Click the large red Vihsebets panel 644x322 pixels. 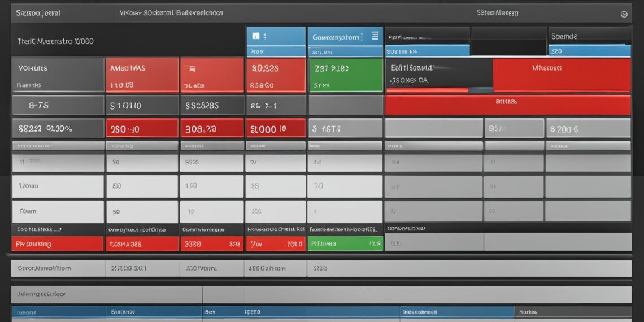point(562,75)
